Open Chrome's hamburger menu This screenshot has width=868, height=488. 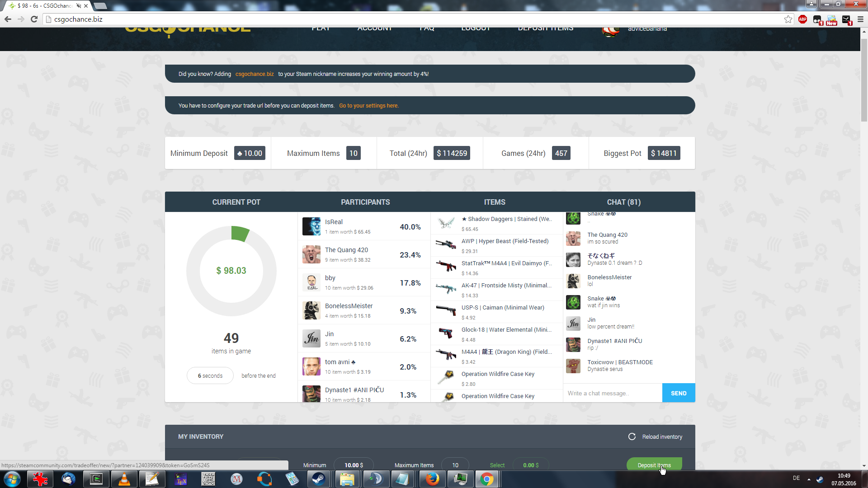[860, 19]
